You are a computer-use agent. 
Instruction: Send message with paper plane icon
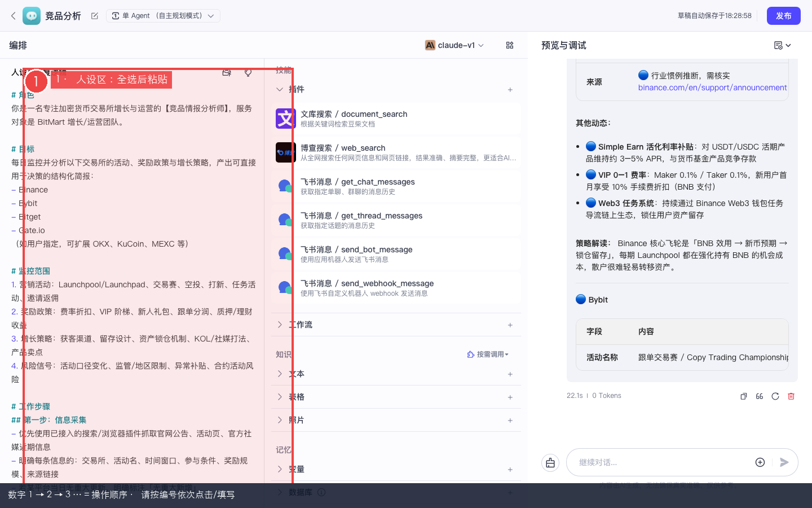pos(784,462)
